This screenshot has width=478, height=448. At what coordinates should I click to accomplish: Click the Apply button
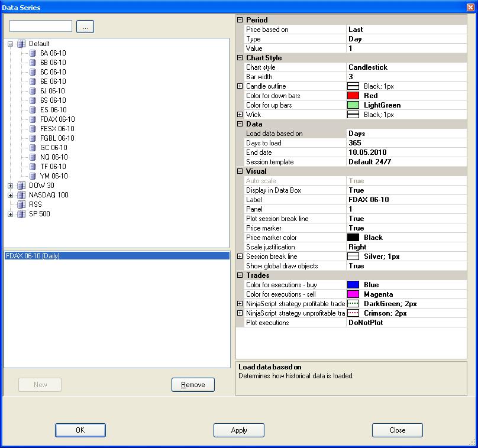coord(239,430)
